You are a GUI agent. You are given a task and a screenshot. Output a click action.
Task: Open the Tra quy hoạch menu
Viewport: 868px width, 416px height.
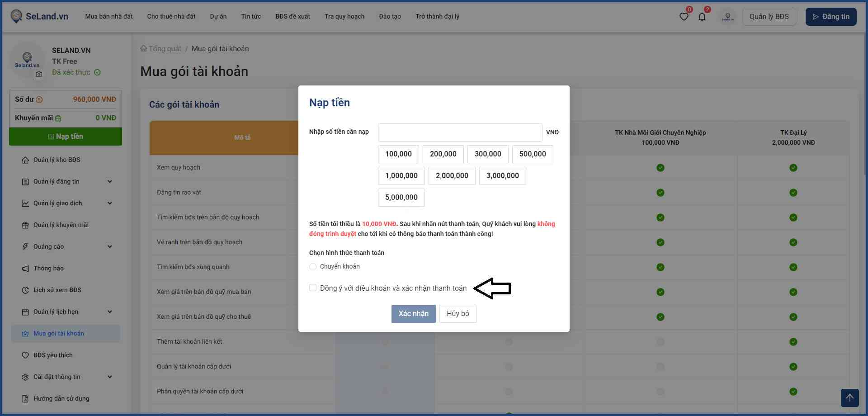point(344,16)
